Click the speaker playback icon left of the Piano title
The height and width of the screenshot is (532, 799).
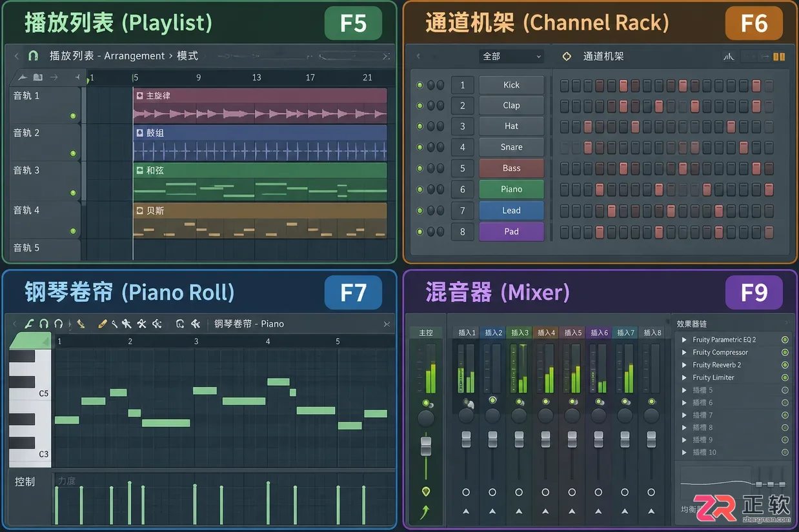click(195, 324)
